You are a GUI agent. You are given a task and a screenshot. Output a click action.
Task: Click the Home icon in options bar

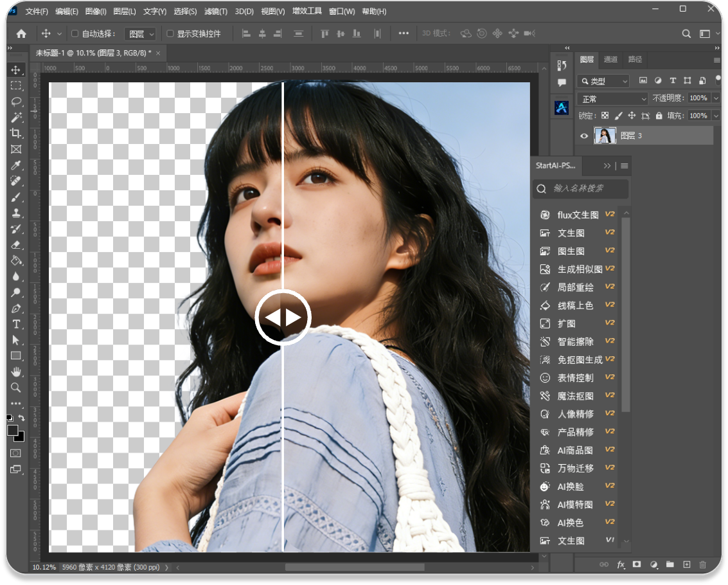(x=21, y=33)
